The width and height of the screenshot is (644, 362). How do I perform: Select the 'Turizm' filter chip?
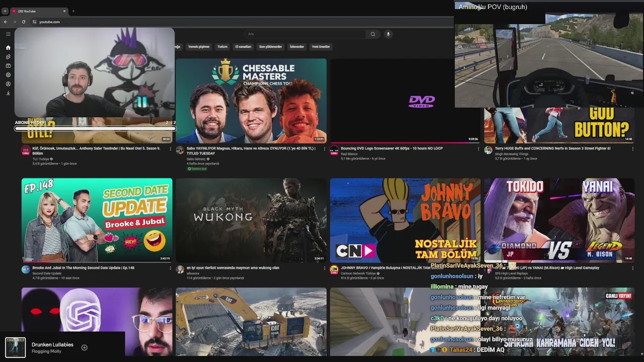pyautogui.click(x=222, y=47)
